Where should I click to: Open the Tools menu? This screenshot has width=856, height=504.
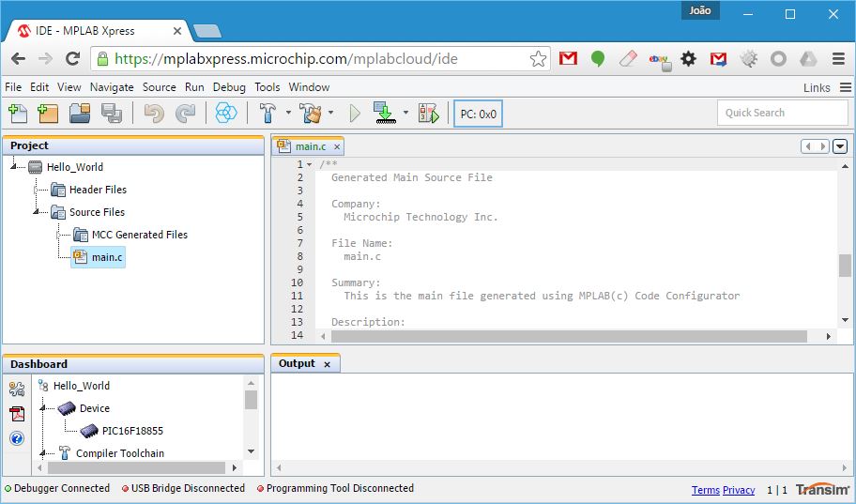tap(267, 87)
